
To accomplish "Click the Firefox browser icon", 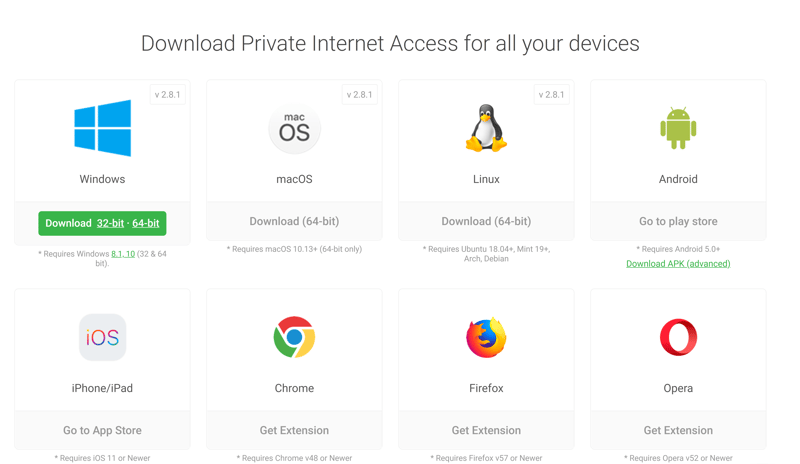I will point(486,337).
